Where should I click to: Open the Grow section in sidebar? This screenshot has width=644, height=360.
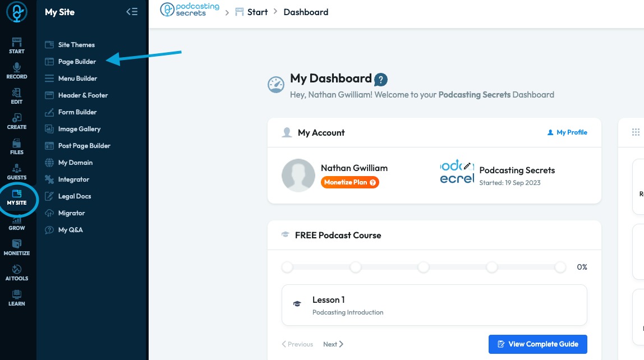point(16,223)
